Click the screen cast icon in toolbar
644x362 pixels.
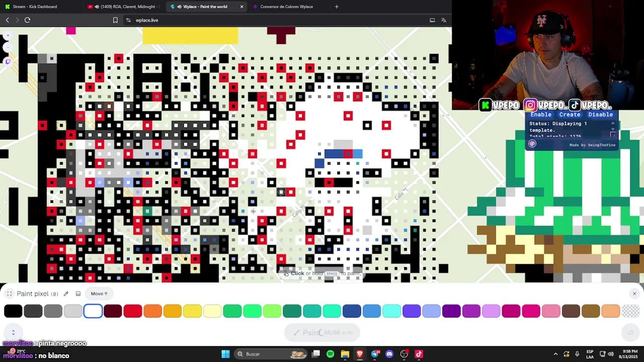coord(432,20)
